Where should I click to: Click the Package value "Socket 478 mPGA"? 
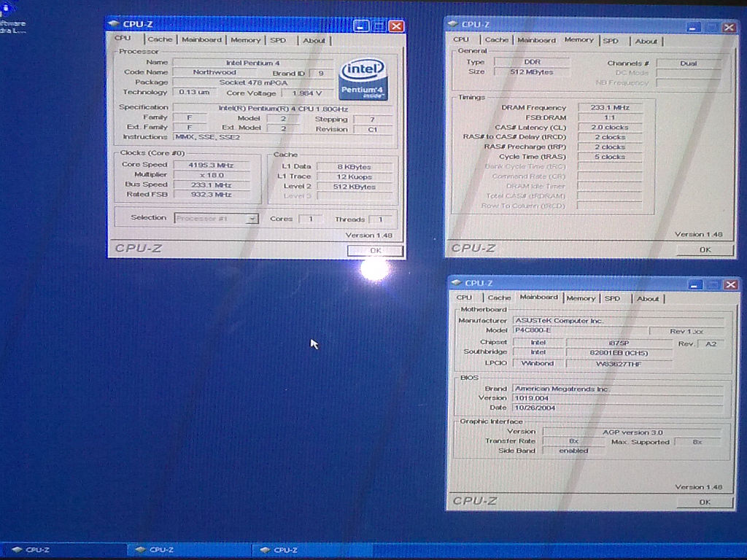(253, 82)
